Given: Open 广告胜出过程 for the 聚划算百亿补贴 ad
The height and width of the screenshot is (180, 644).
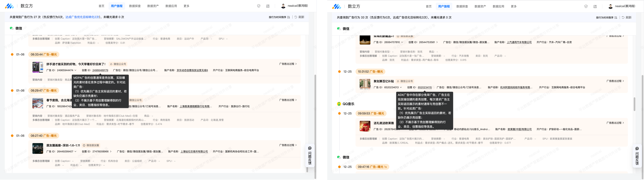Looking at the screenshot, I should click(615, 81).
